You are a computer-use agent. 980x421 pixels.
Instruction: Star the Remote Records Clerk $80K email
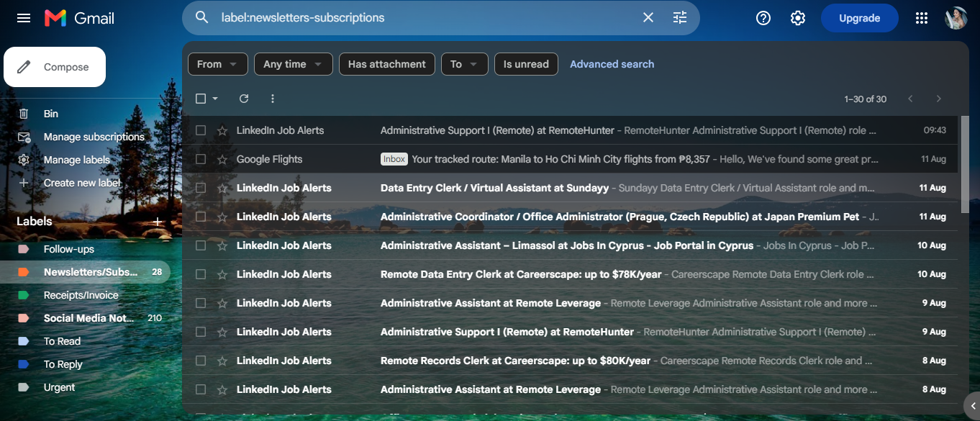pyautogui.click(x=222, y=361)
